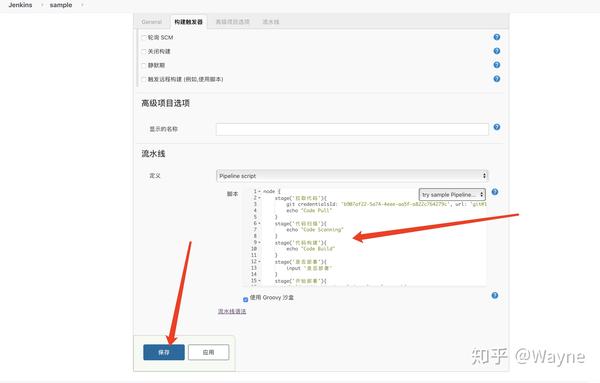The image size is (600, 383).
Task: Open help icon beside the pipeline script editor
Action: coord(495,192)
